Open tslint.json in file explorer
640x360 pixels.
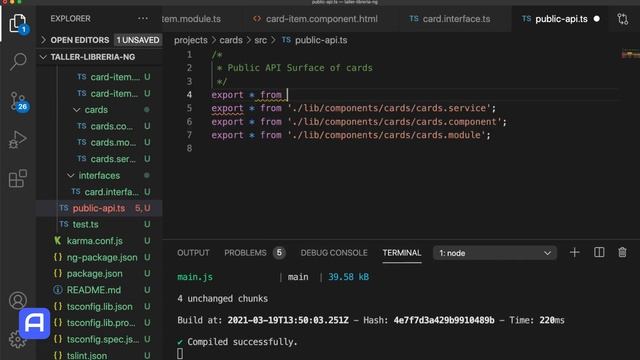87,355
